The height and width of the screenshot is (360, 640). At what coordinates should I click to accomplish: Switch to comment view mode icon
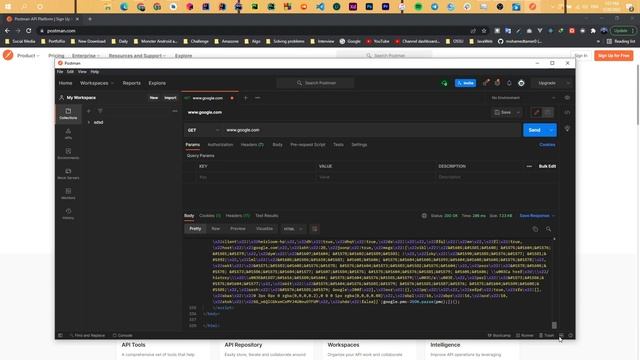coord(548,112)
